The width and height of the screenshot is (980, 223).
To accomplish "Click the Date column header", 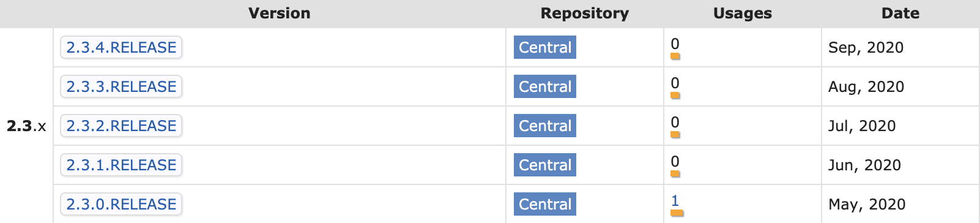I will point(900,13).
